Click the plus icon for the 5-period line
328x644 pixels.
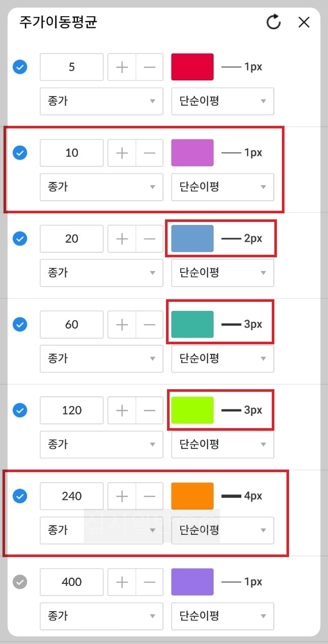tap(121, 66)
